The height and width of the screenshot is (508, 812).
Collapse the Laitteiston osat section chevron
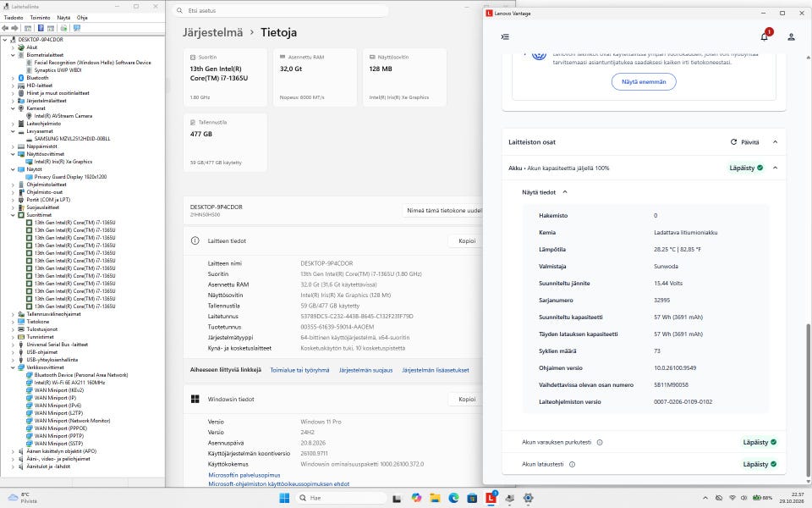[x=776, y=142]
